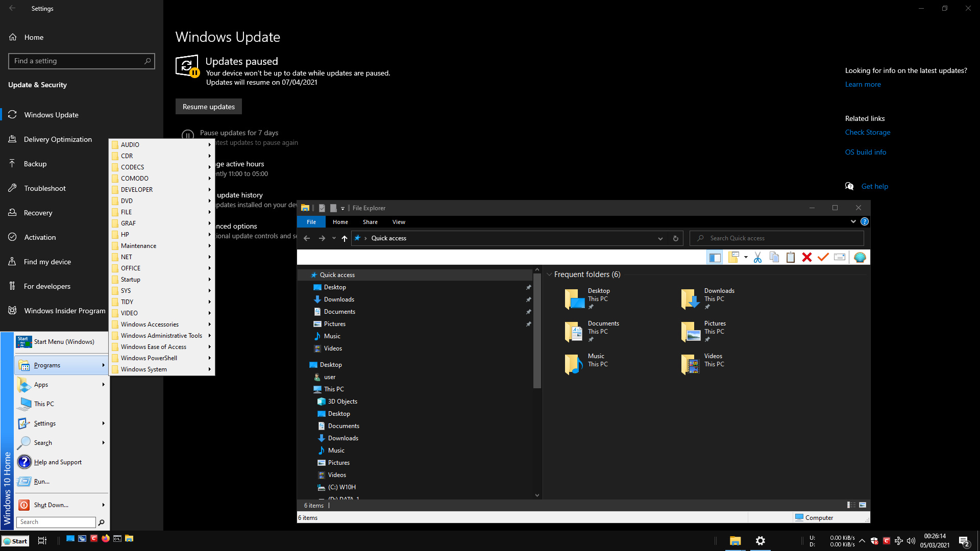Open the Share ribbon tab
Image resolution: width=980 pixels, height=551 pixels.
coord(370,222)
